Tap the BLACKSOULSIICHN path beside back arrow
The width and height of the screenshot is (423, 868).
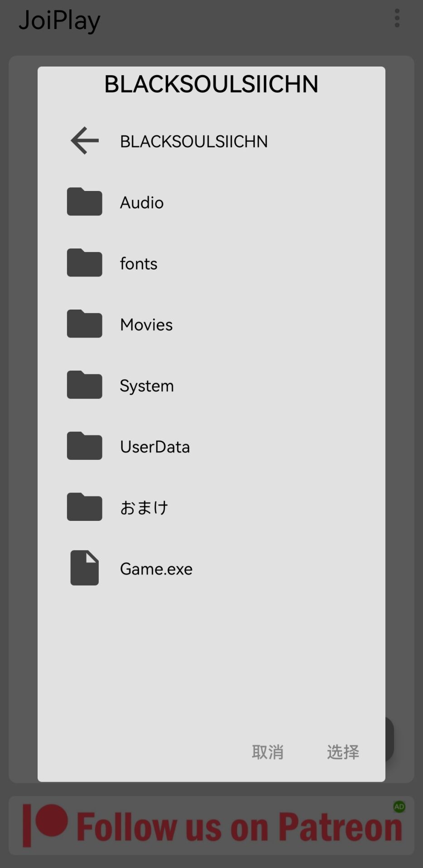194,142
